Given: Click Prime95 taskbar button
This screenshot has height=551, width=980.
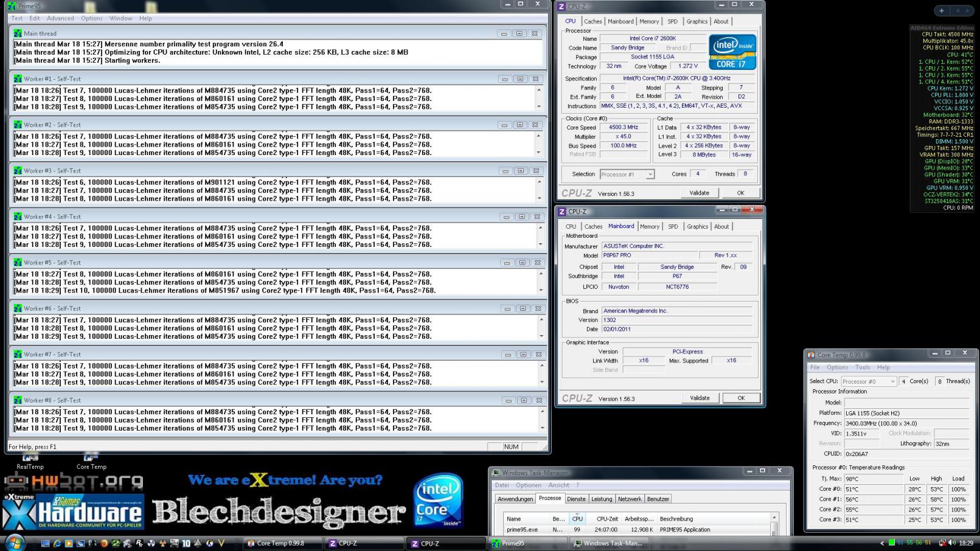Looking at the screenshot, I should coord(527,543).
